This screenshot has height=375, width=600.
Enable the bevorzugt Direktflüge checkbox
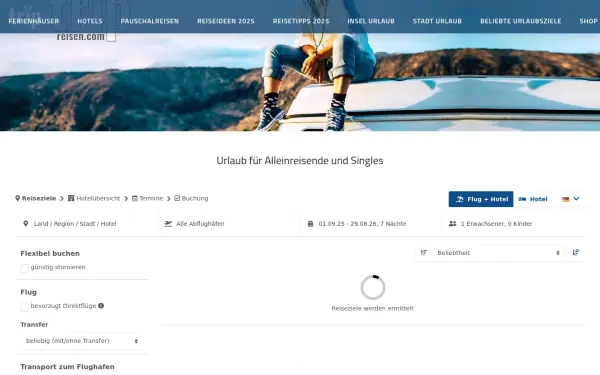pyautogui.click(x=24, y=307)
